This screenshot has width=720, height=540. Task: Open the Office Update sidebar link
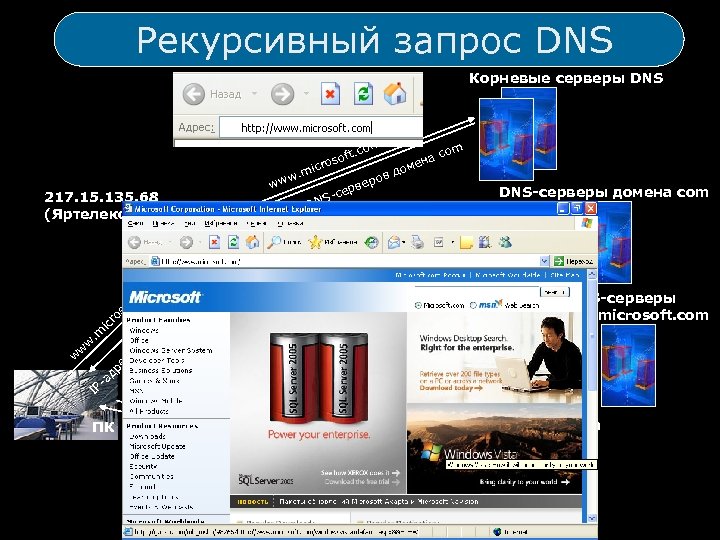click(x=152, y=456)
